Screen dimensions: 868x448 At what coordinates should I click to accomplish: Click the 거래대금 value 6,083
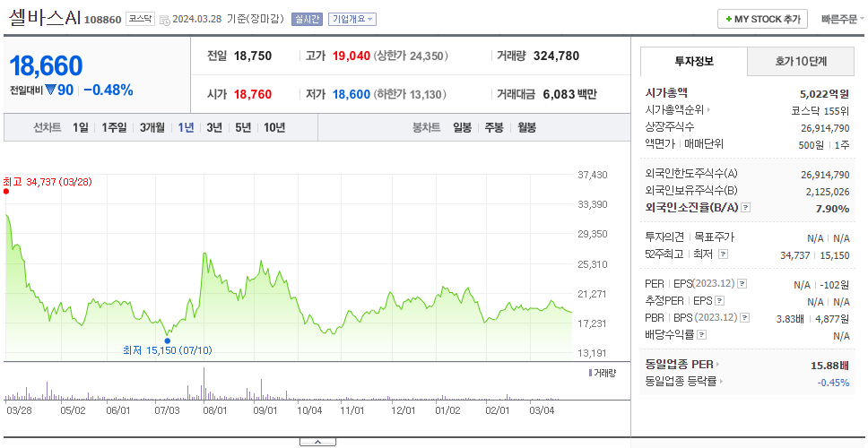560,95
